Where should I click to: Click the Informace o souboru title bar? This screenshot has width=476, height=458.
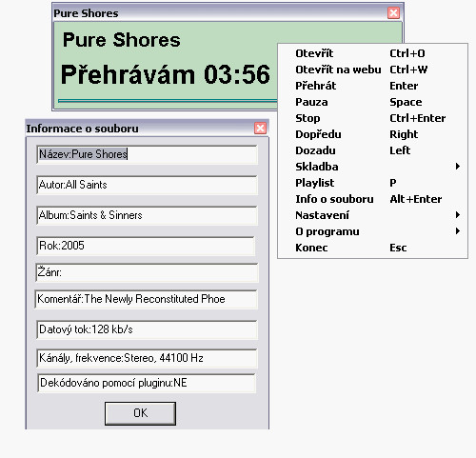point(147,129)
